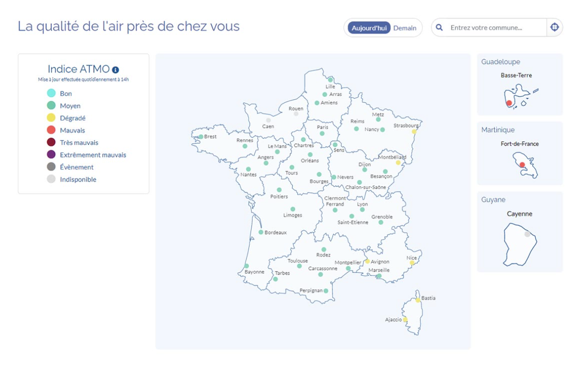The width and height of the screenshot is (588, 365).
Task: Click the Mauvais red legend swatch
Action: pos(51,130)
